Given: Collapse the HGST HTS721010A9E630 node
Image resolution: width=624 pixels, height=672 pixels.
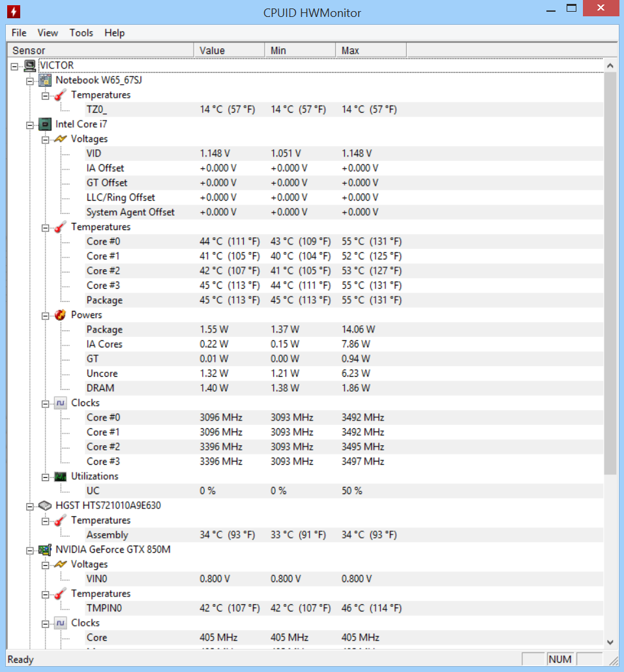Looking at the screenshot, I should pos(29,506).
